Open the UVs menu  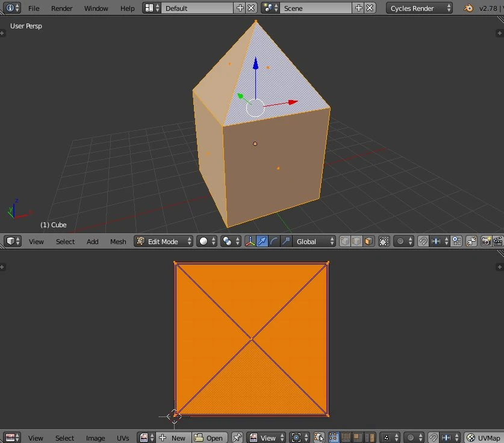(123, 438)
